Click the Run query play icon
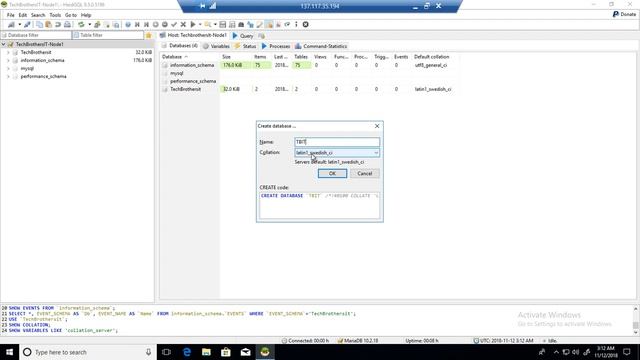Screen dimensions: 640x360 193,24
